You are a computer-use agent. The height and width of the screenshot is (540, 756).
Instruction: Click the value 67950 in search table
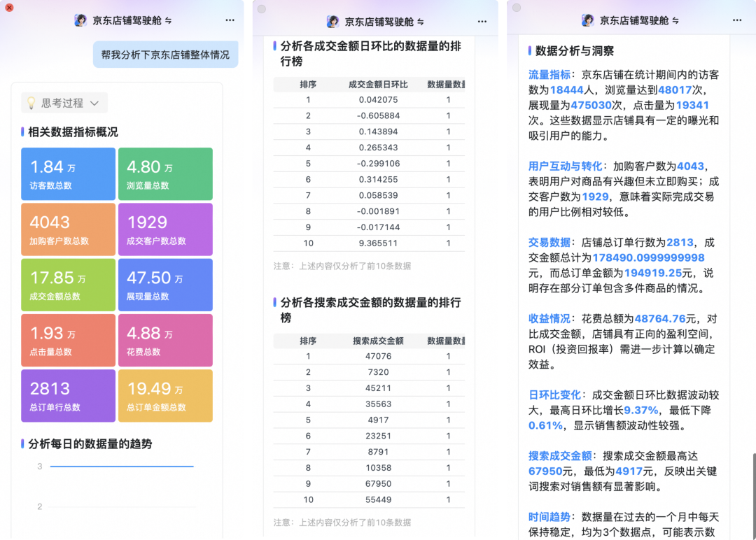point(378,483)
